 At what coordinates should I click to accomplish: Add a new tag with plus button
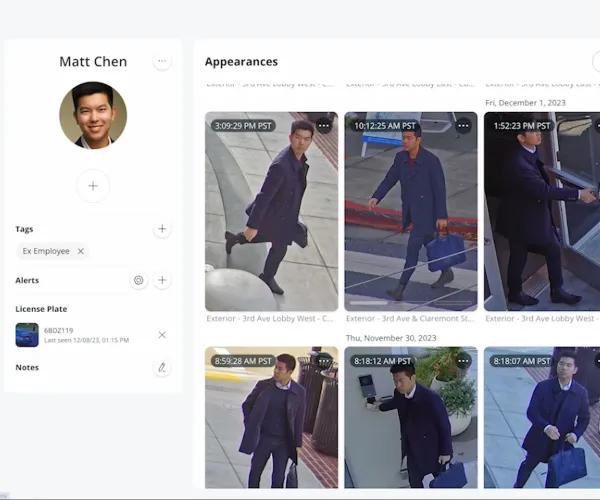[x=162, y=229]
